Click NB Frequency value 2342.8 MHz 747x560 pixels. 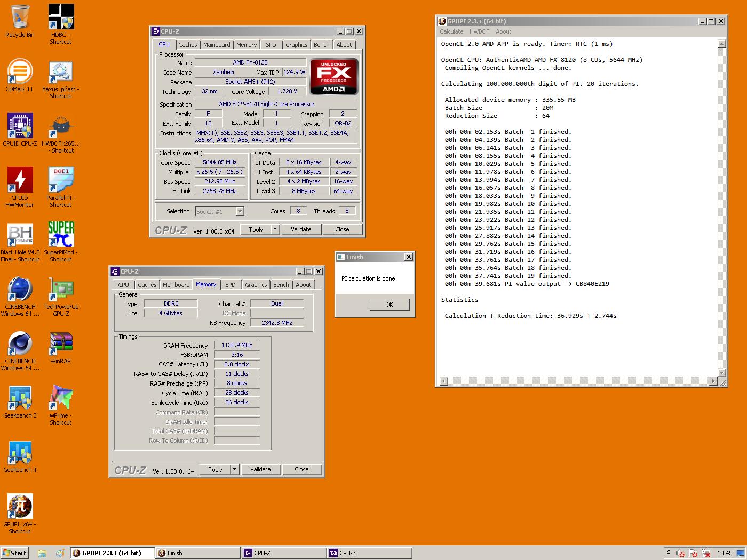pyautogui.click(x=277, y=323)
